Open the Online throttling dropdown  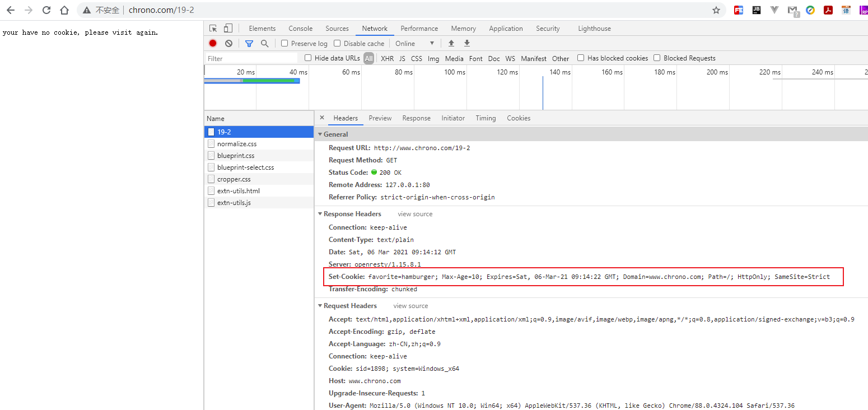click(x=414, y=43)
